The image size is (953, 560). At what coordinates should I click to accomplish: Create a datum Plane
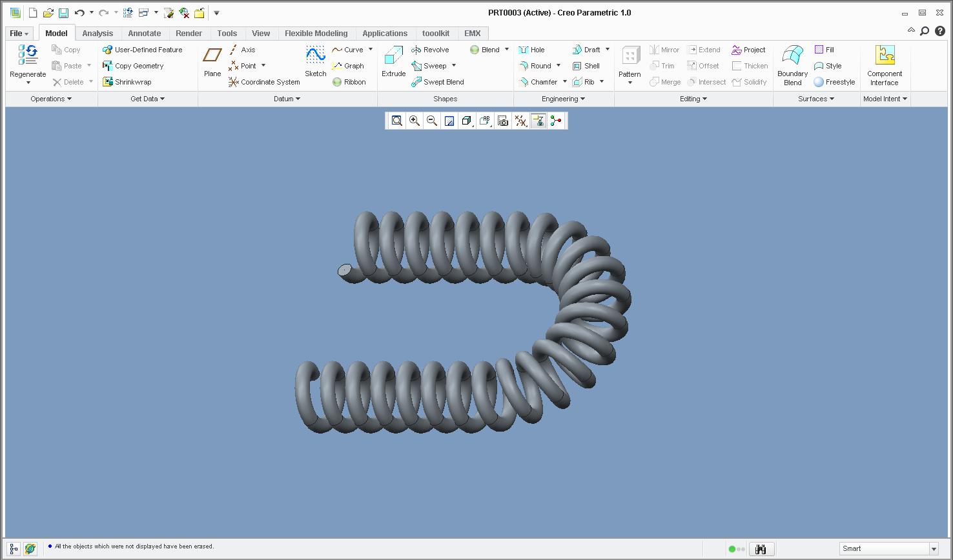coord(212,62)
